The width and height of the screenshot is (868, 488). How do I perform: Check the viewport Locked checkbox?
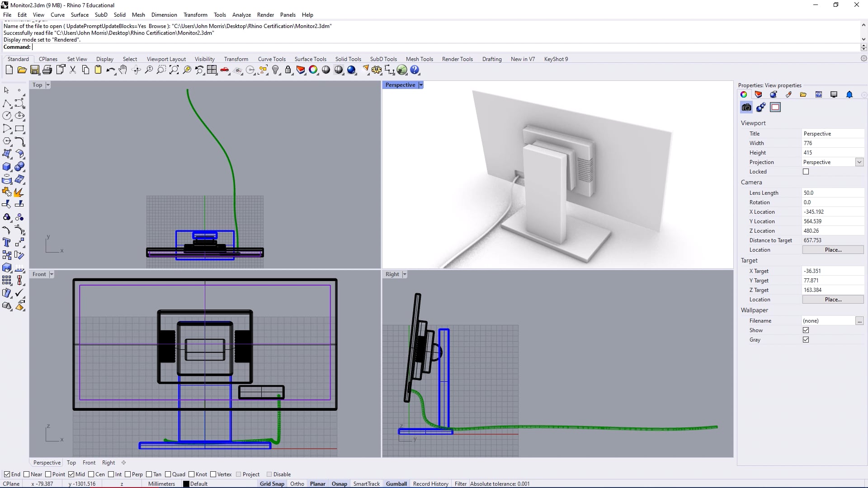[806, 172]
